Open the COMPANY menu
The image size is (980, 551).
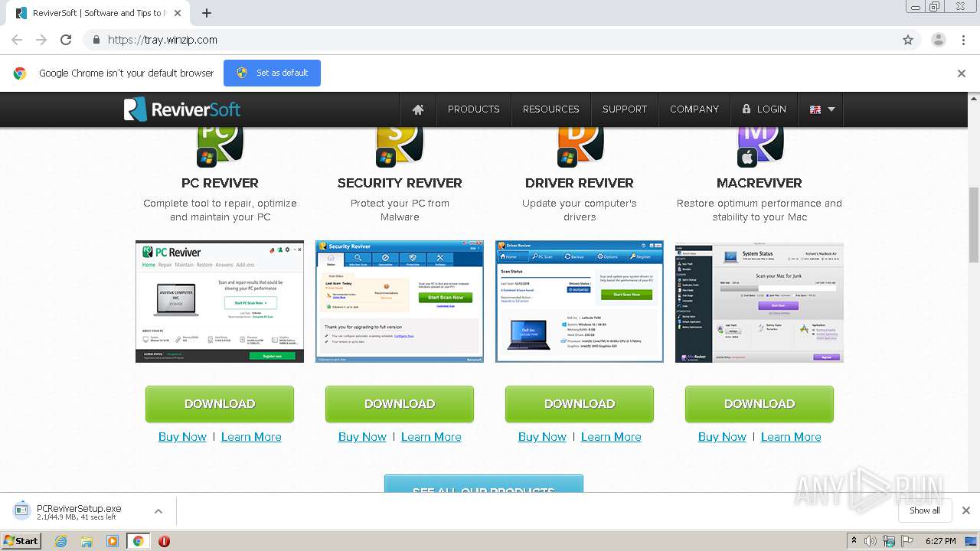pos(694,109)
